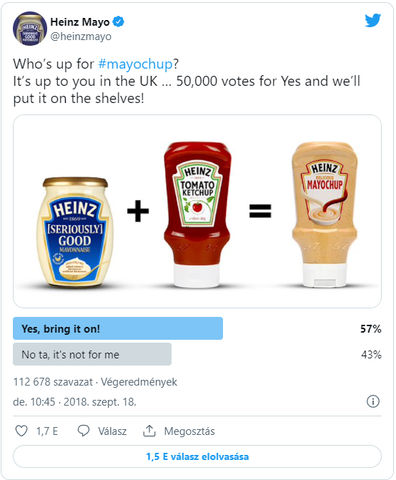Open '1,5 E válasz elolvasása' button
Image resolution: width=396 pixels, height=480 pixels.
point(197,456)
